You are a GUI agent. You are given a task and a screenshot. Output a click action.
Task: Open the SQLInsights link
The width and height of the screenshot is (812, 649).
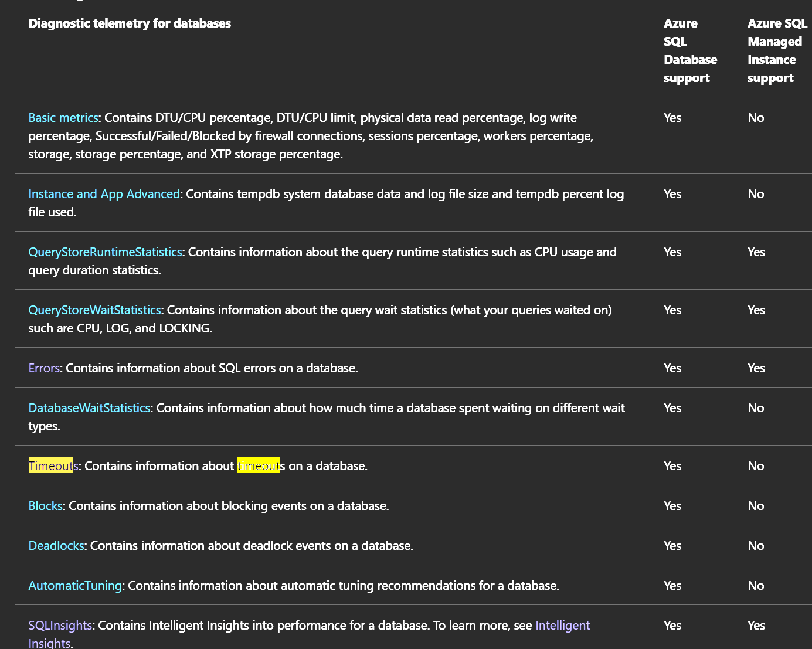coord(60,626)
